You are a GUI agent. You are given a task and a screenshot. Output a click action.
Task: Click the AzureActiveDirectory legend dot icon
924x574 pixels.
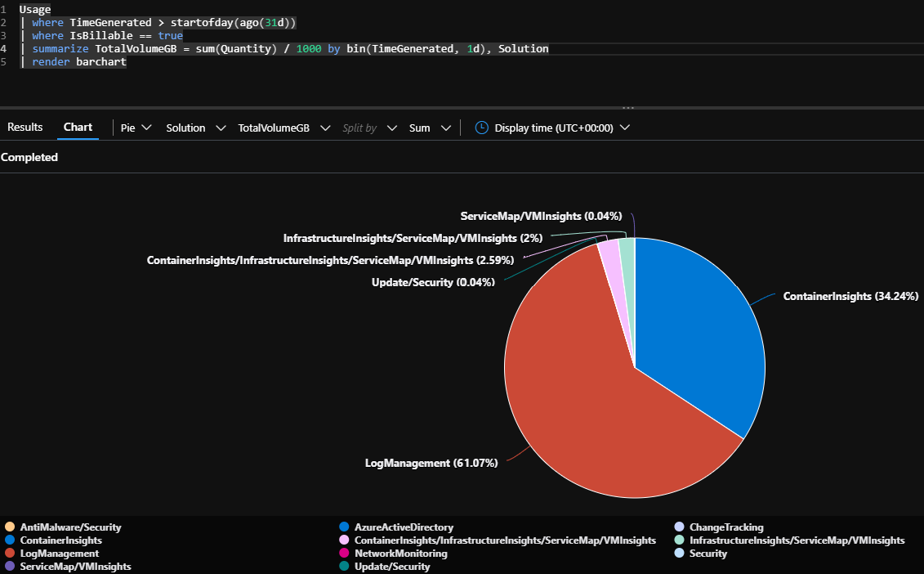345,527
